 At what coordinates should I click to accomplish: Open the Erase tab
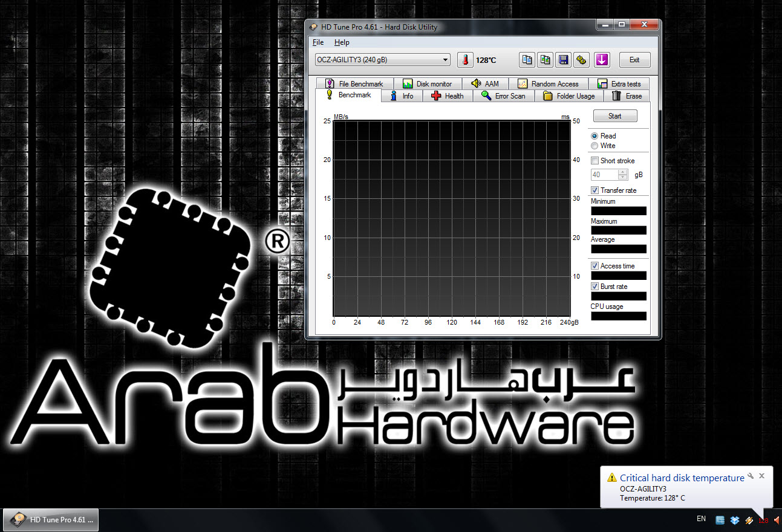627,96
